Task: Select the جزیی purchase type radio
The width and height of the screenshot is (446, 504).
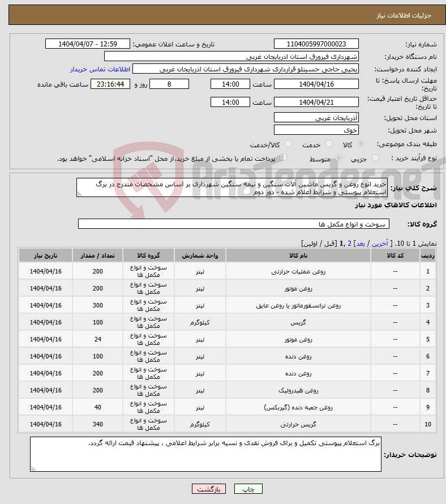Action: (x=375, y=158)
